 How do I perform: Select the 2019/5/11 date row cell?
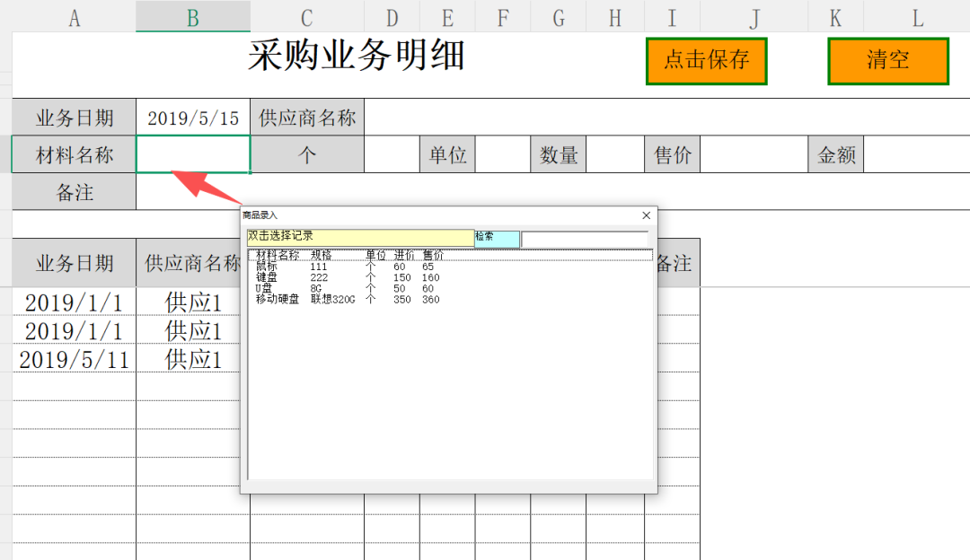[x=73, y=359]
